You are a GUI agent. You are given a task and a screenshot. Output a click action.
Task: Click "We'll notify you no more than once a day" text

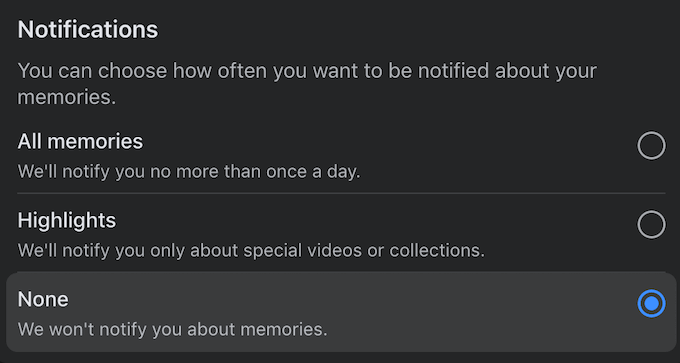(189, 172)
